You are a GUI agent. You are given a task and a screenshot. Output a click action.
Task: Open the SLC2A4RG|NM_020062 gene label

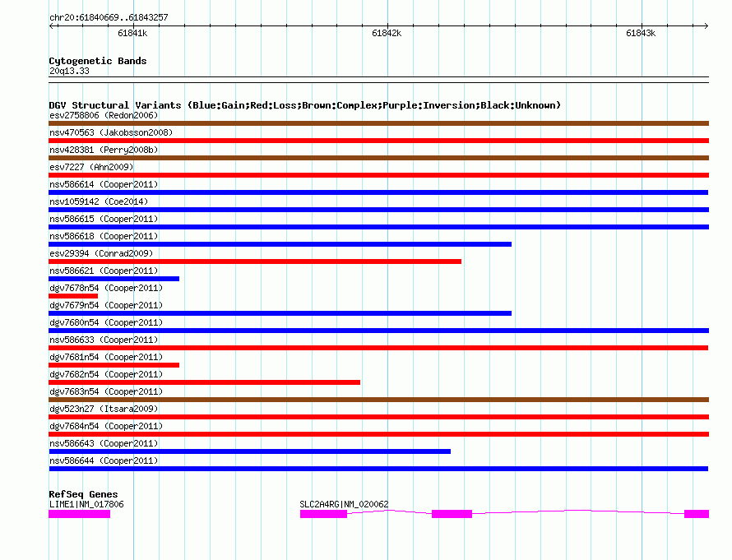[x=344, y=504]
